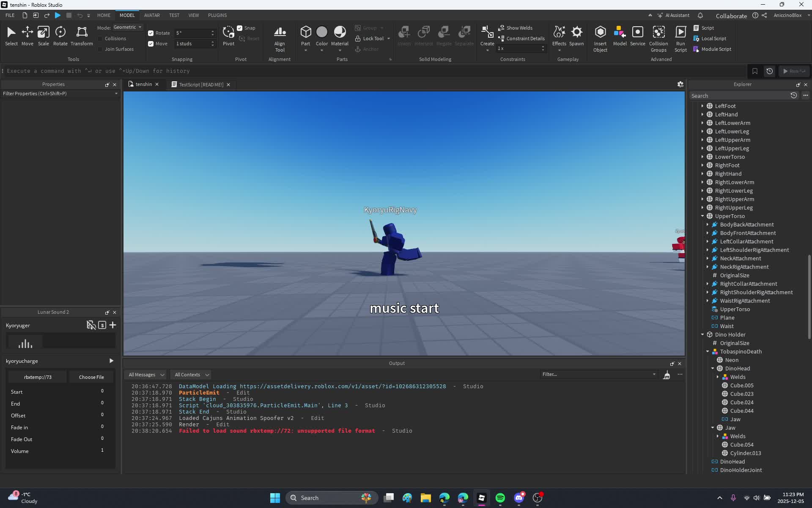Click the Collaborate button
This screenshot has height=508, width=812.
pos(731,16)
